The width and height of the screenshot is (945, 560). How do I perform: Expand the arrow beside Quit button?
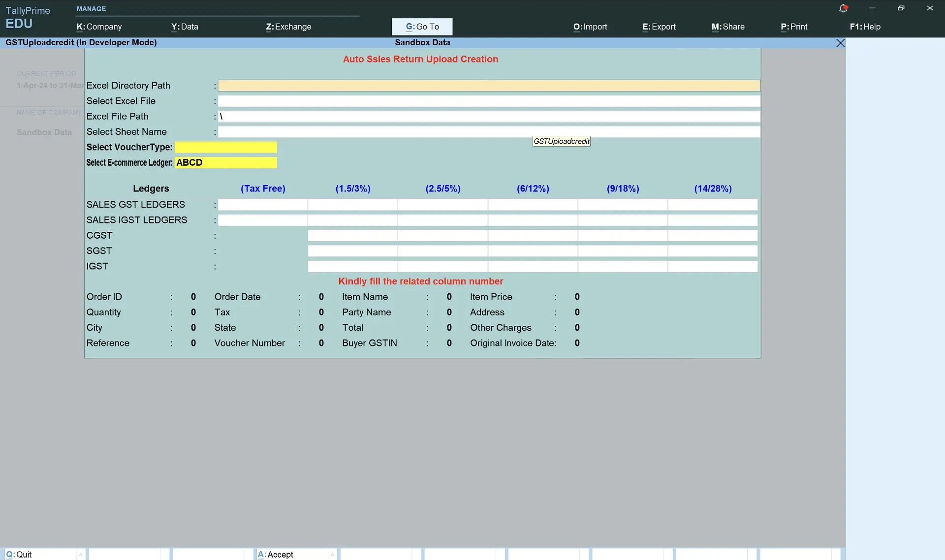pyautogui.click(x=80, y=555)
